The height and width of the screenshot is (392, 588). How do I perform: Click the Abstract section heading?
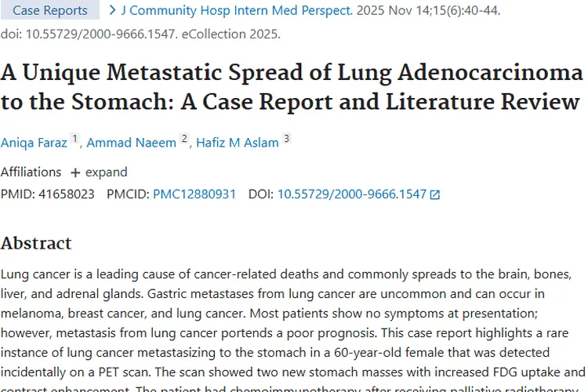[36, 243]
